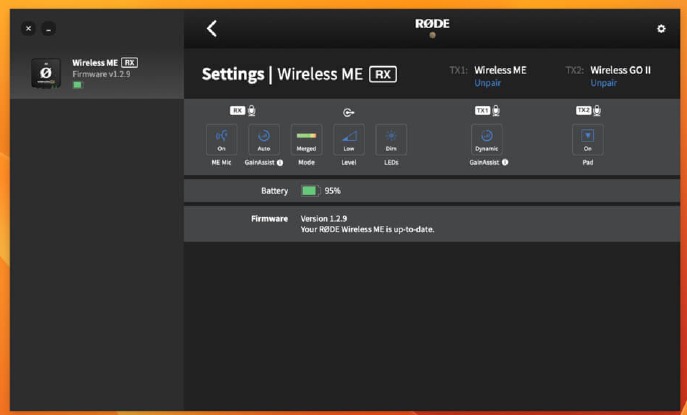687x415 pixels.
Task: Minimize the RØDE app window
Action: 49,29
